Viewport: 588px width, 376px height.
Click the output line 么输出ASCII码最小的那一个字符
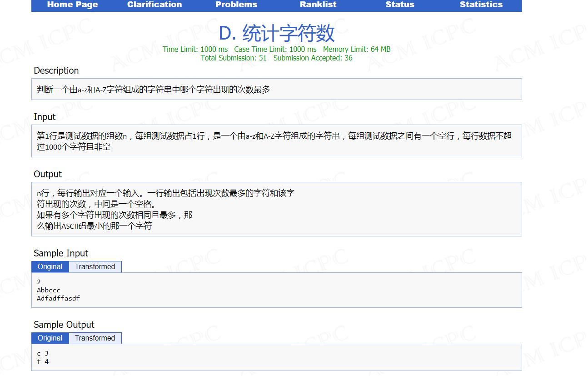94,226
